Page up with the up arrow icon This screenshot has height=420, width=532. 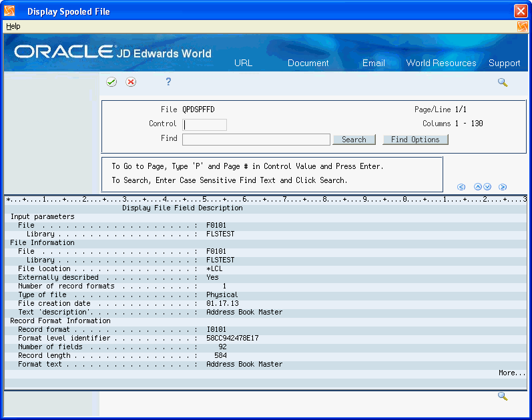point(478,186)
